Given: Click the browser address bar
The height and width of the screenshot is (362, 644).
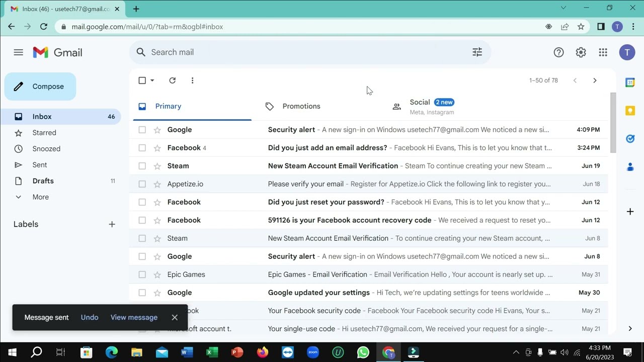Looking at the screenshot, I should click(302, 27).
